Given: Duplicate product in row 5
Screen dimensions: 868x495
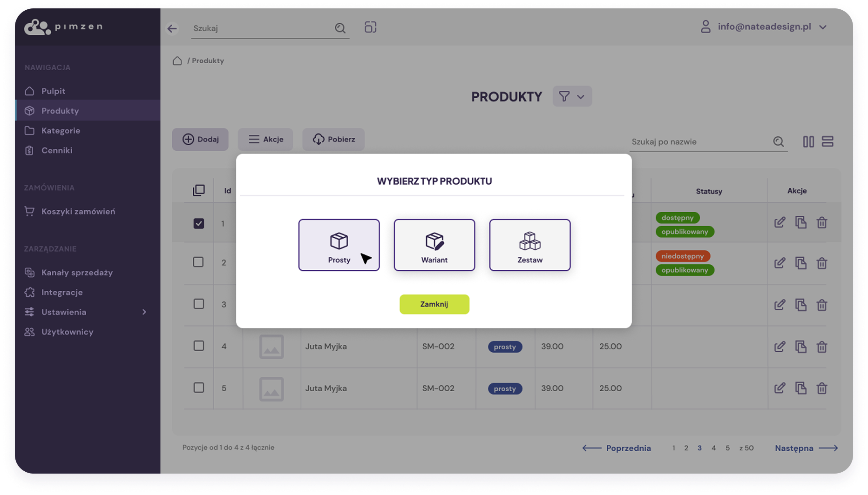Looking at the screenshot, I should [x=801, y=388].
